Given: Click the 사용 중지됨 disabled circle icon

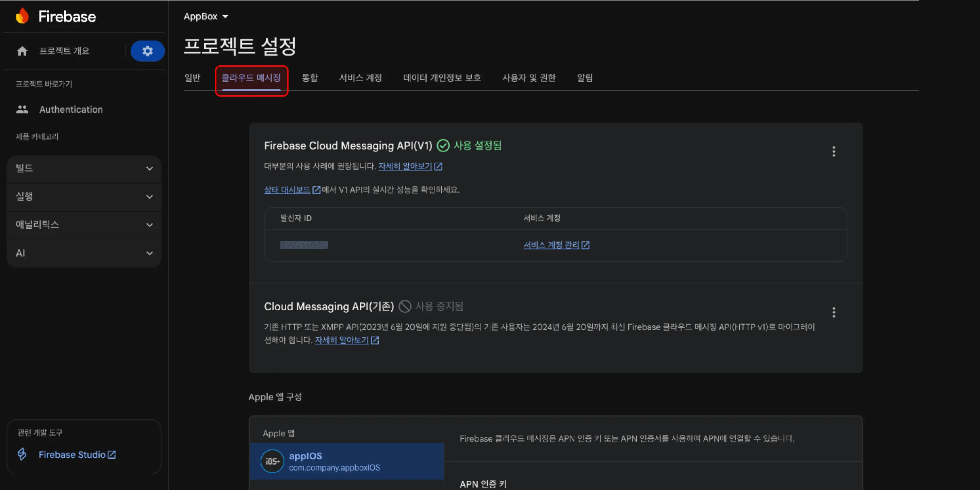Looking at the screenshot, I should (x=405, y=306).
